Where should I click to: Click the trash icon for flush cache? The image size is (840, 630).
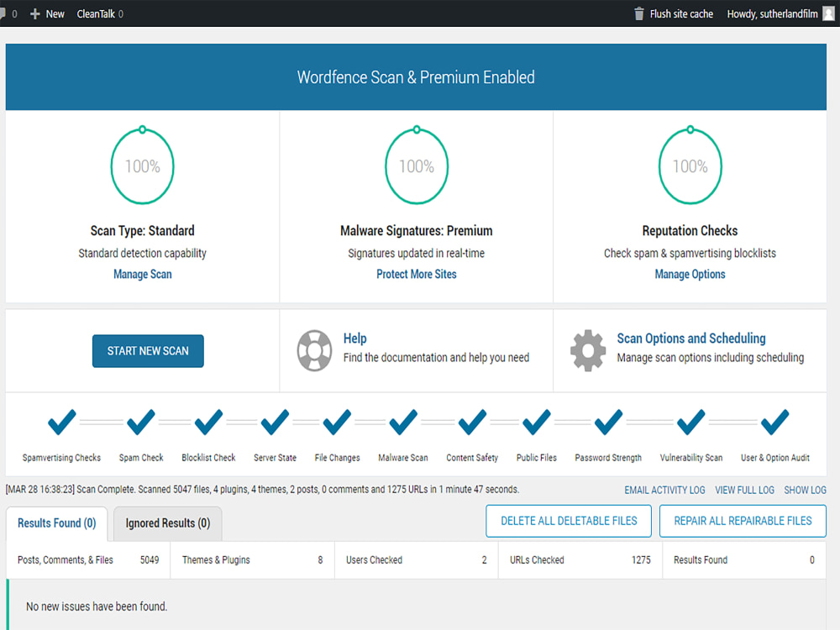pyautogui.click(x=638, y=14)
